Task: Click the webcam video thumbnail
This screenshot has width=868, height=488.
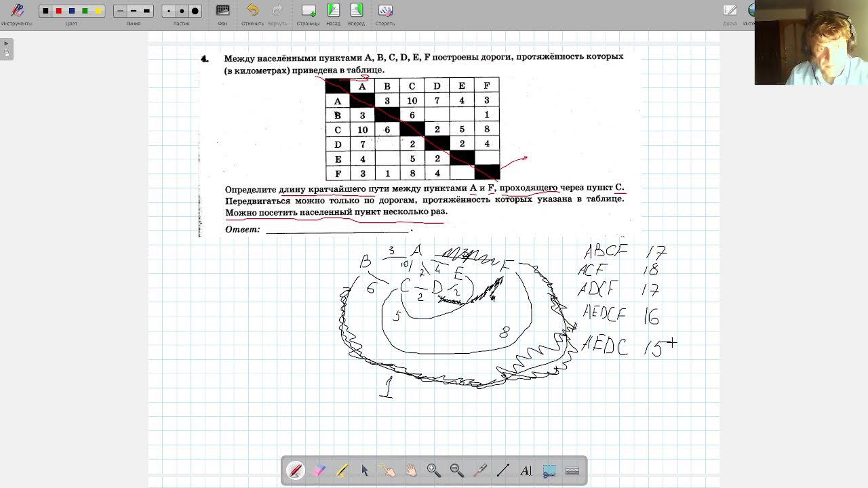Action: tap(811, 42)
